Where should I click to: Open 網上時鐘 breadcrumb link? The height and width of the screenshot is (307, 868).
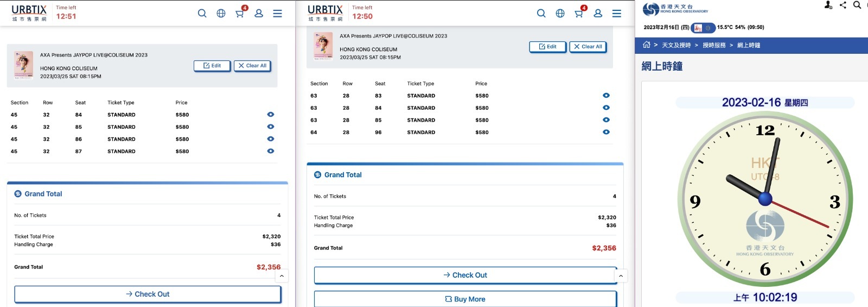[749, 45]
